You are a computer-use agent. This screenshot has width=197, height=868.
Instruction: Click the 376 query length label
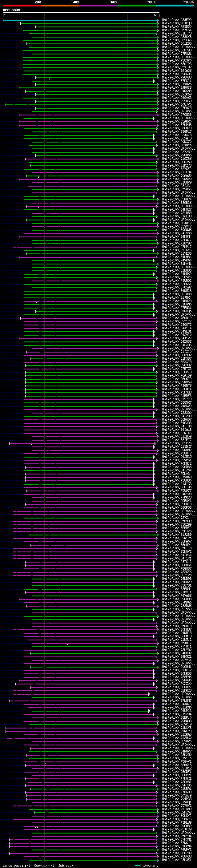155,15
